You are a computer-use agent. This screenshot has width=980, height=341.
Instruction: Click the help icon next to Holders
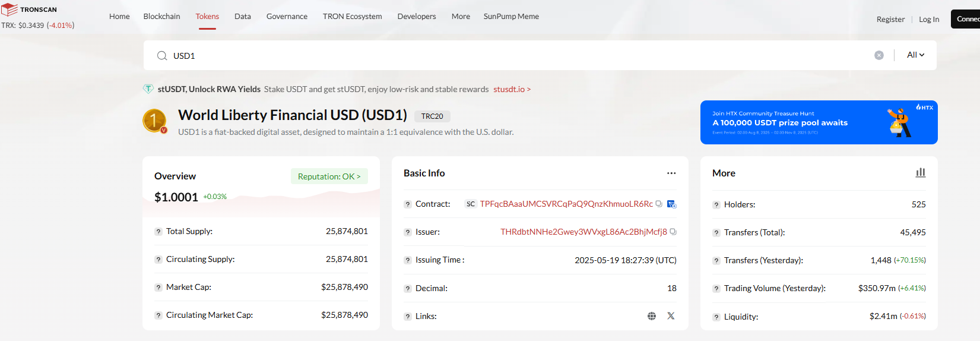point(716,205)
